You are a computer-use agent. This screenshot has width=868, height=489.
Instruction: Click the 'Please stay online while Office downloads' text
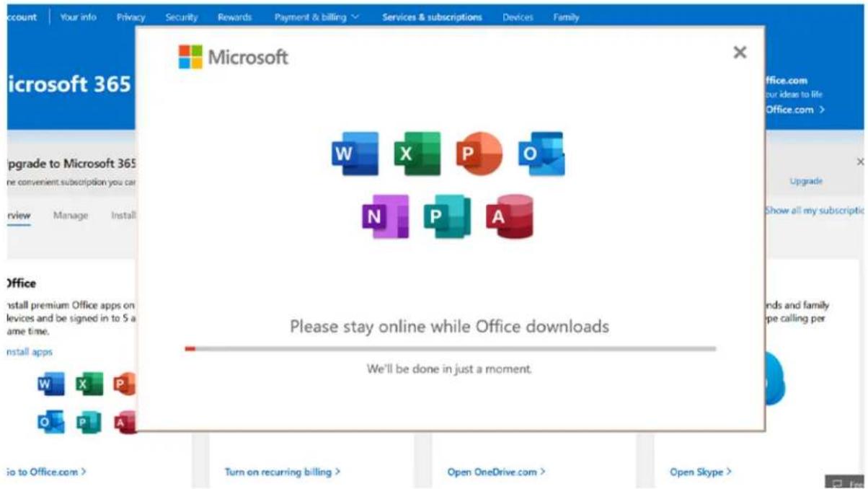pos(450,327)
